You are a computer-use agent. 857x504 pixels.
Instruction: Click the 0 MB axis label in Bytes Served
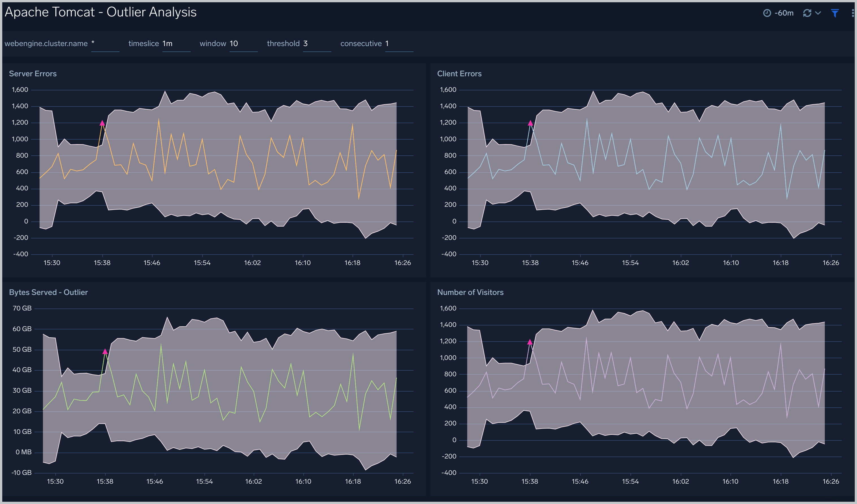[23, 452]
